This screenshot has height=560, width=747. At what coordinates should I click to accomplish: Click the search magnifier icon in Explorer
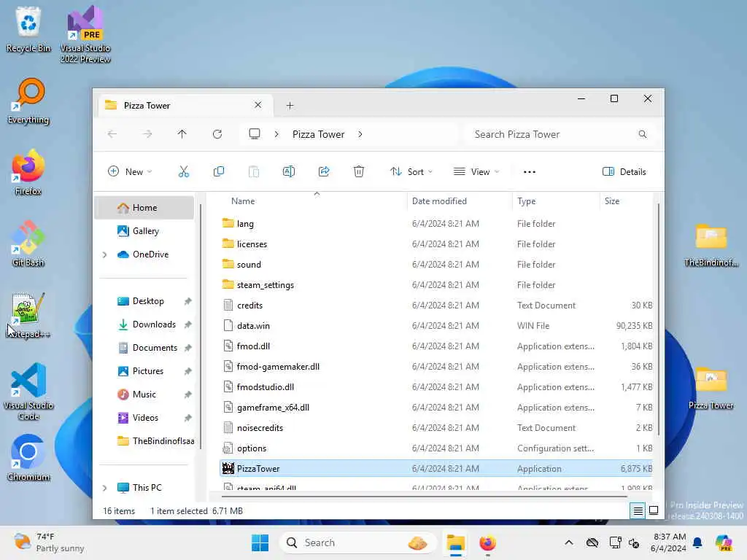tap(643, 134)
